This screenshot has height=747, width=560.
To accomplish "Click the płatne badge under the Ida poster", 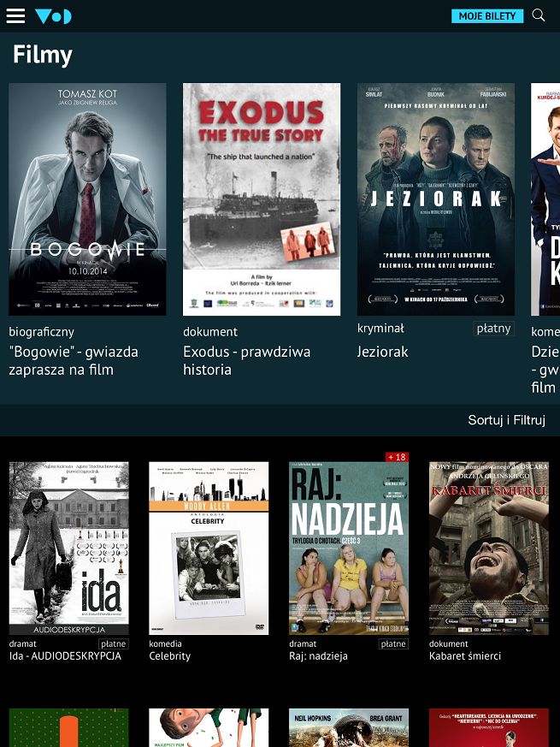I will point(114,643).
